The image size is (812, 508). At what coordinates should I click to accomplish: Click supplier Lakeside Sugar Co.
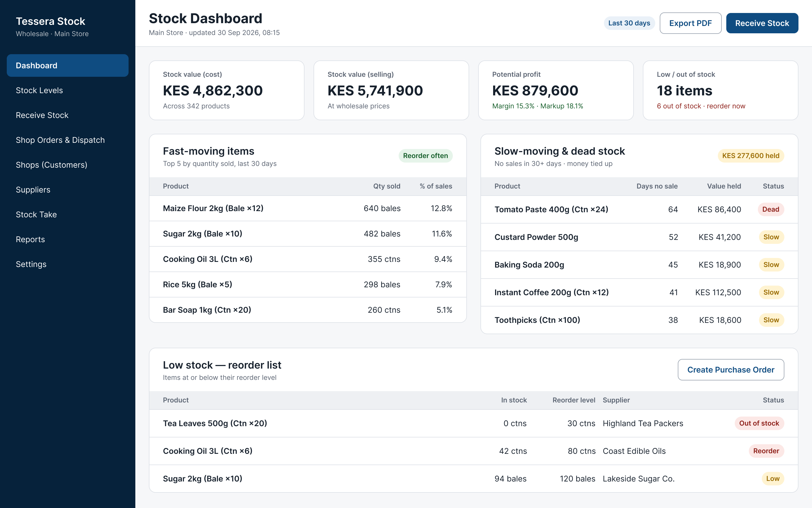(x=639, y=479)
